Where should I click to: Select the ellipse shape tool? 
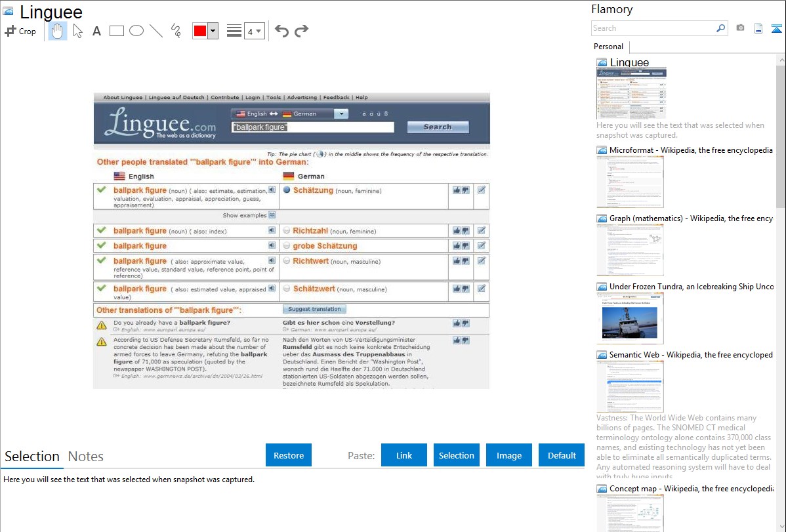136,31
